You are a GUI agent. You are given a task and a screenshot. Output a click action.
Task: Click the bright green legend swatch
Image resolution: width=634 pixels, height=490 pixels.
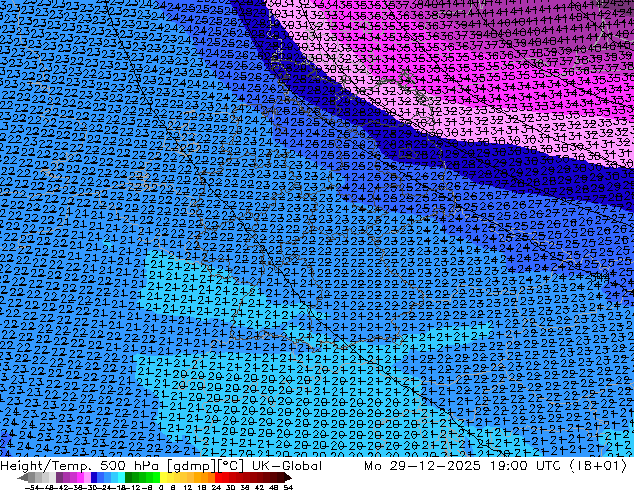click(156, 477)
